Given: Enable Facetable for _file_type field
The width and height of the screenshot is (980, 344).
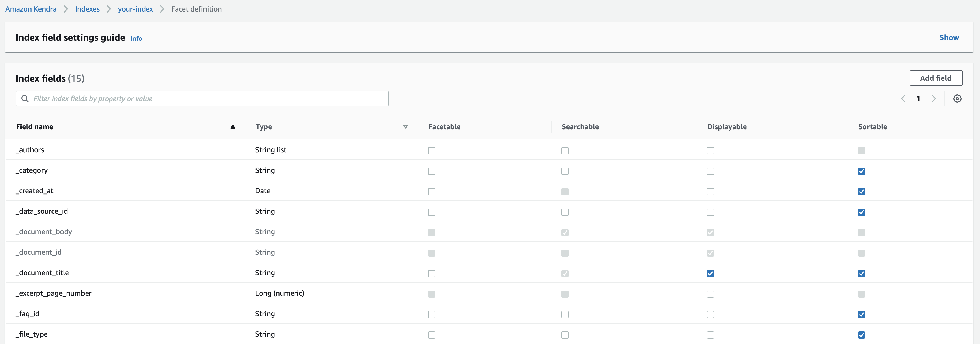Looking at the screenshot, I should [x=431, y=335].
